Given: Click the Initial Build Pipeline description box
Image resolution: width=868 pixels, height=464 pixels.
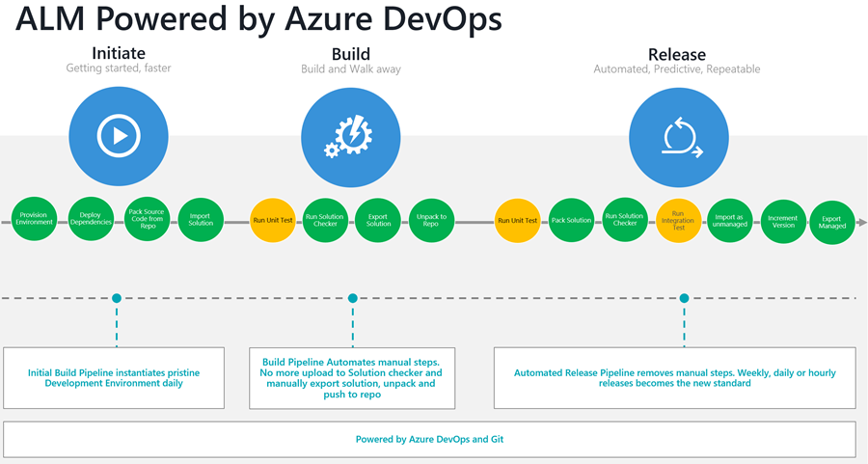Looking at the screenshot, I should (x=114, y=378).
